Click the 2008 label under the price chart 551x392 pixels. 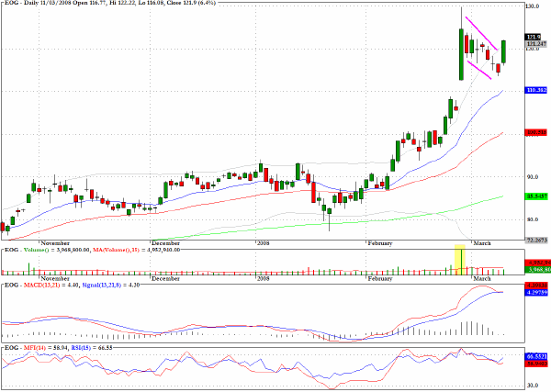[x=264, y=243]
